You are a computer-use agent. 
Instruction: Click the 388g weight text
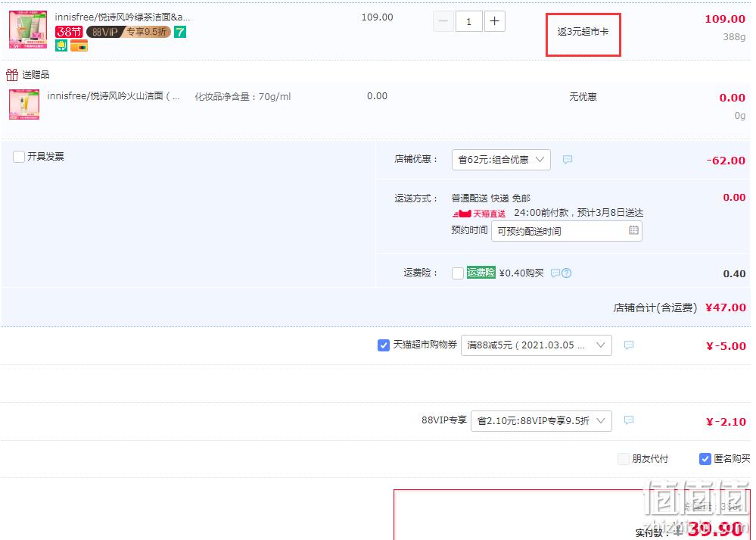point(734,36)
